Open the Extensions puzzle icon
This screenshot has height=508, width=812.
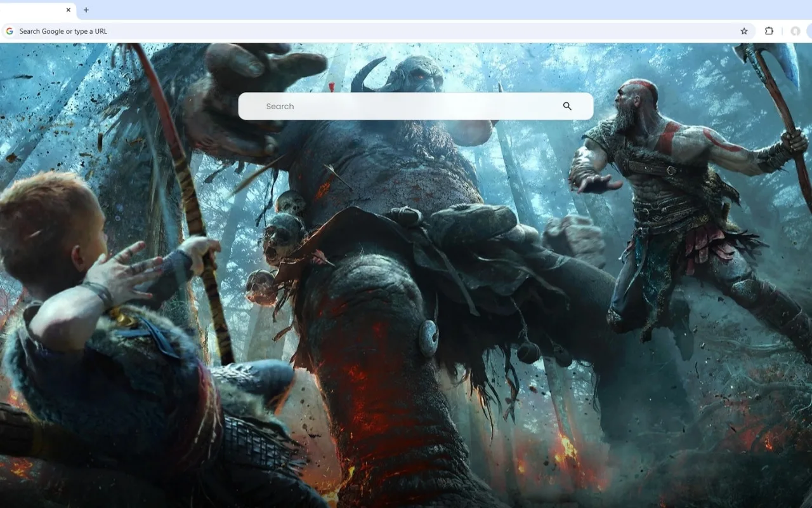(x=769, y=31)
